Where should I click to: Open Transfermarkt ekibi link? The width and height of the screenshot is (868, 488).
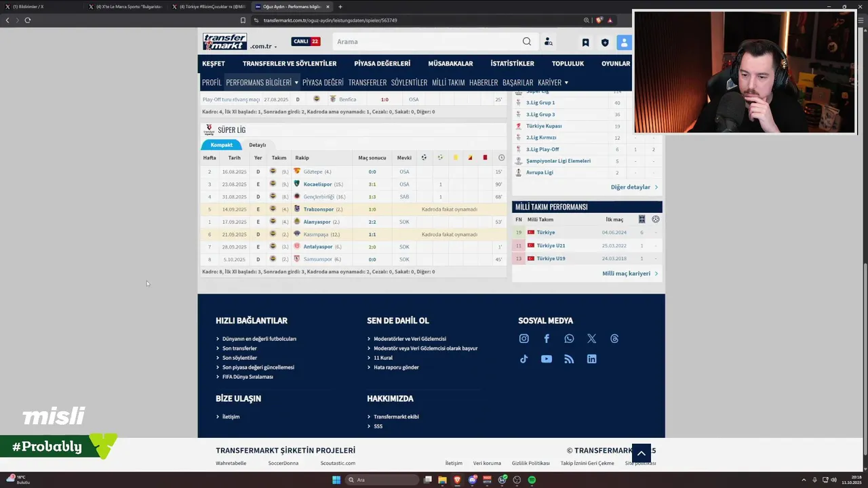(x=396, y=417)
